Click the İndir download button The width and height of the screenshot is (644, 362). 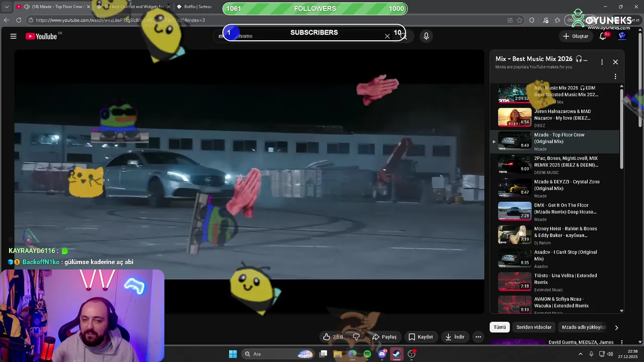(x=455, y=337)
